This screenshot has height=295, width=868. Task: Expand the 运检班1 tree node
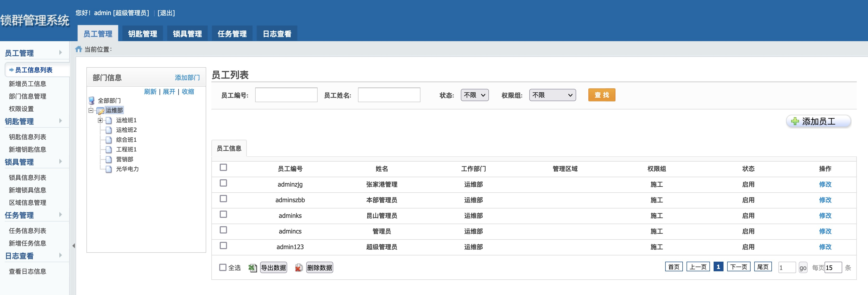click(x=100, y=120)
